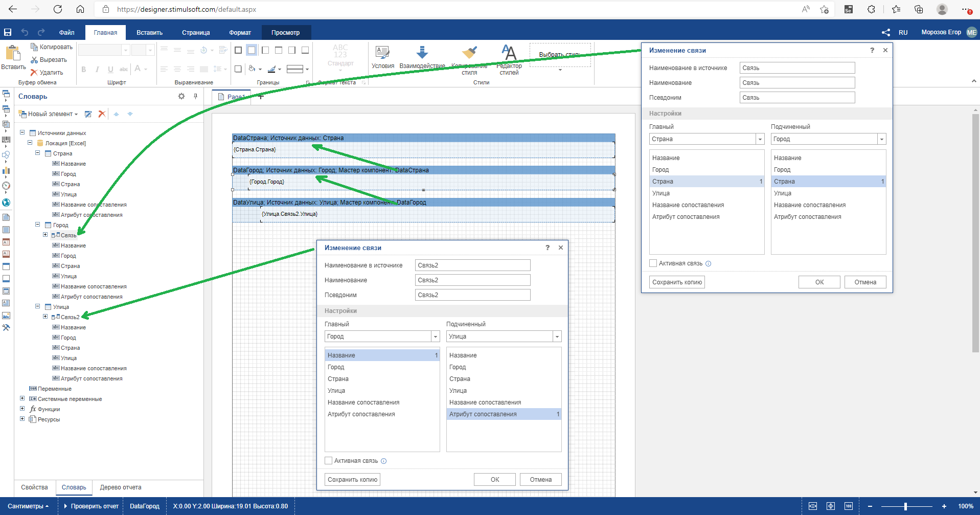The image size is (980, 515).
Task: Collapse the Локация [Excel] node
Action: (x=30, y=143)
